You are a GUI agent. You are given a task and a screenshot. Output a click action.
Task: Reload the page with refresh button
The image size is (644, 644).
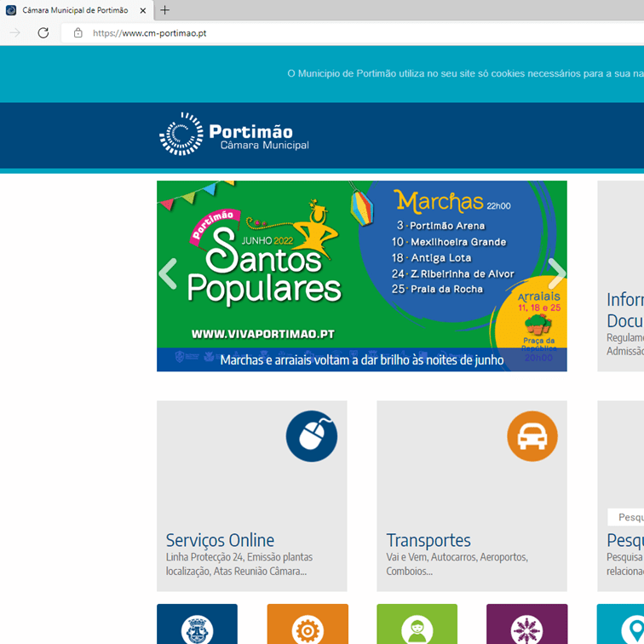tap(43, 33)
